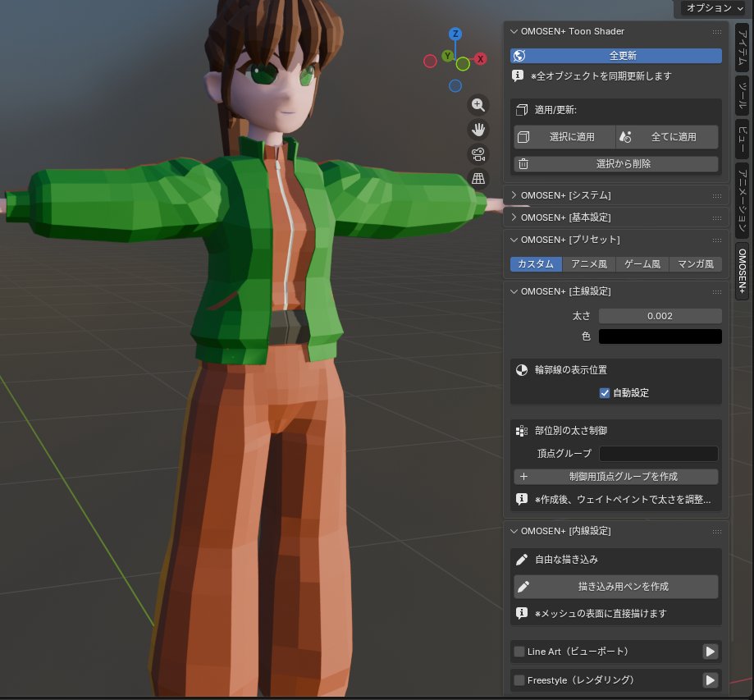Image resolution: width=754 pixels, height=700 pixels.
Task: Run Line Art (ビューポート) play button
Action: click(x=710, y=652)
